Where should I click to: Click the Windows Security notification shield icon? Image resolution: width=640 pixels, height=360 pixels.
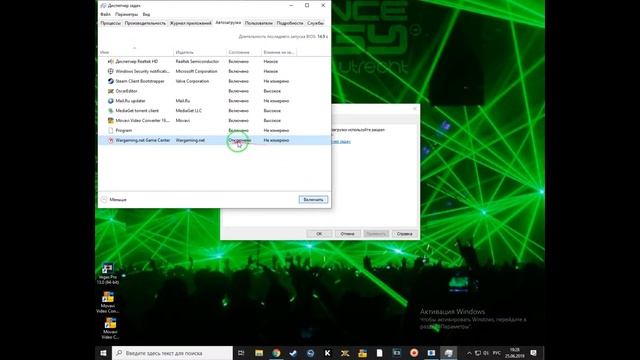[111, 71]
